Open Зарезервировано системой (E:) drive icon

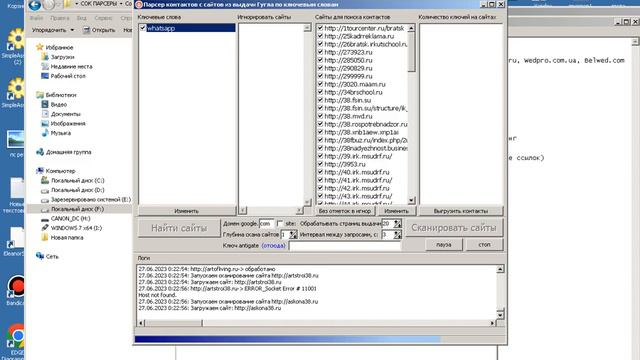point(45,200)
